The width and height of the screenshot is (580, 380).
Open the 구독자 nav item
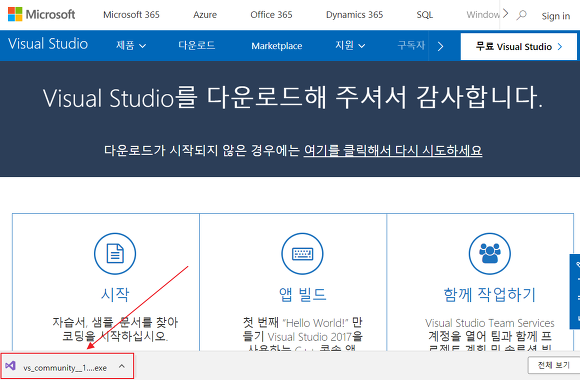411,46
